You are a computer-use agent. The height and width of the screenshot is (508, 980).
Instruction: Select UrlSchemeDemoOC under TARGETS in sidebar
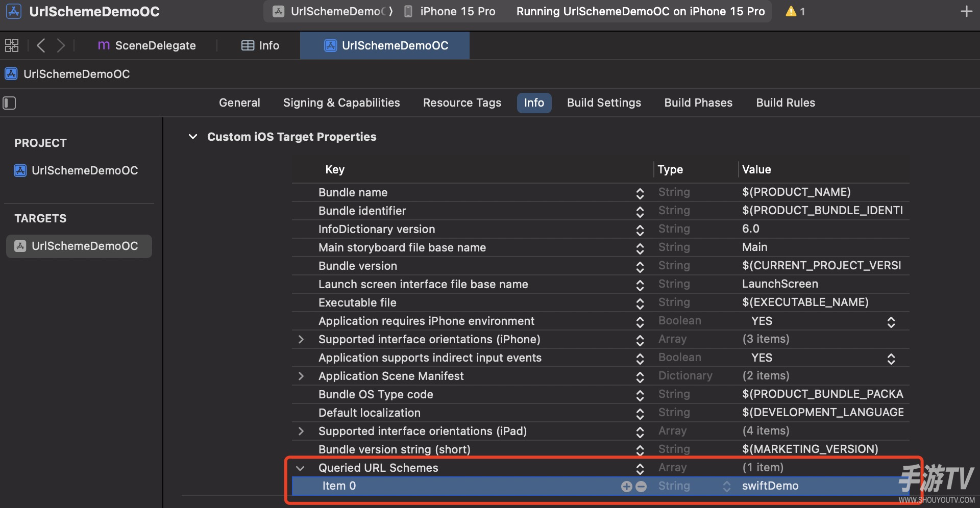pos(79,246)
